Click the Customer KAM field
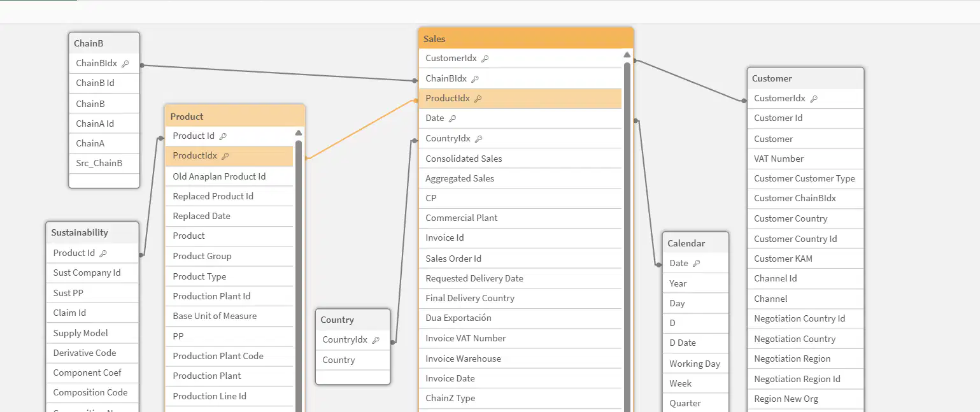This screenshot has height=412, width=980. coord(806,259)
